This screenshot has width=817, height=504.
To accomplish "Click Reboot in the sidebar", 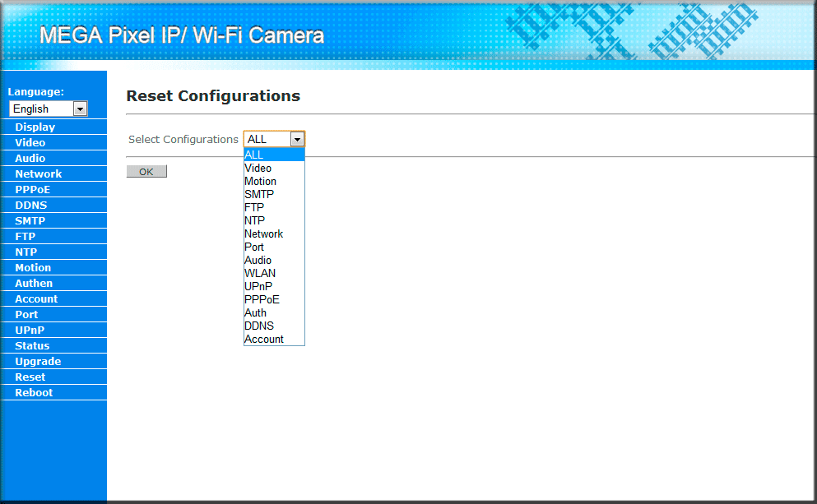I will click(x=34, y=393).
